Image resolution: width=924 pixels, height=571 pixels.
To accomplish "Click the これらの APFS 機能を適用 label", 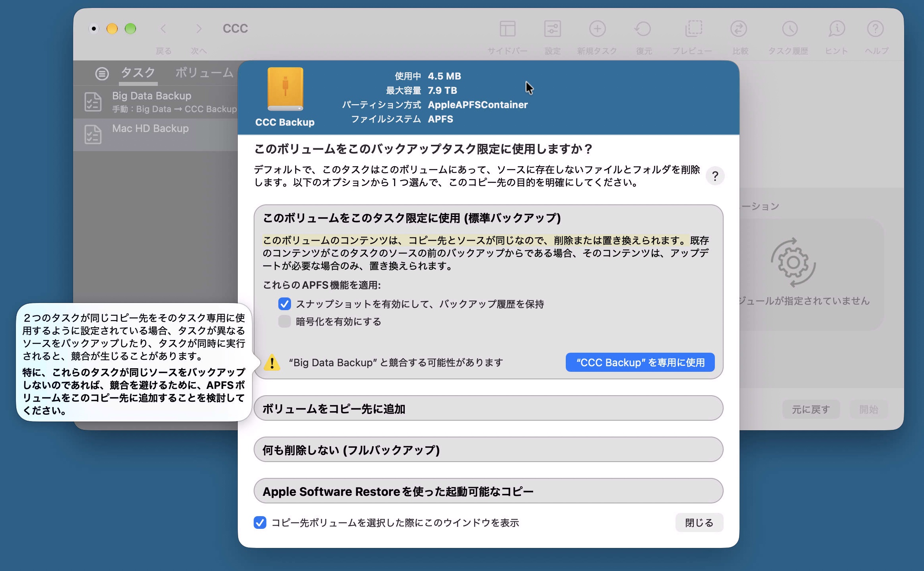I will pyautogui.click(x=322, y=285).
